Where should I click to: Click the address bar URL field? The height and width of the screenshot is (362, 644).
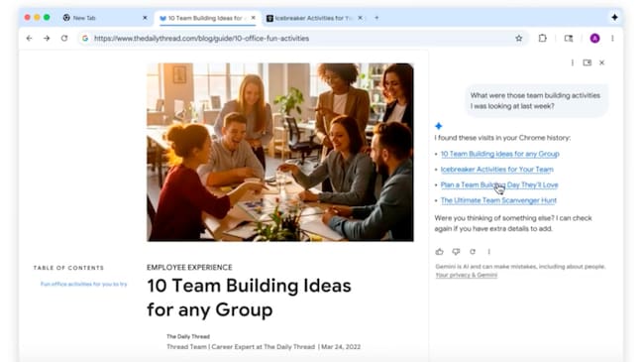(302, 39)
